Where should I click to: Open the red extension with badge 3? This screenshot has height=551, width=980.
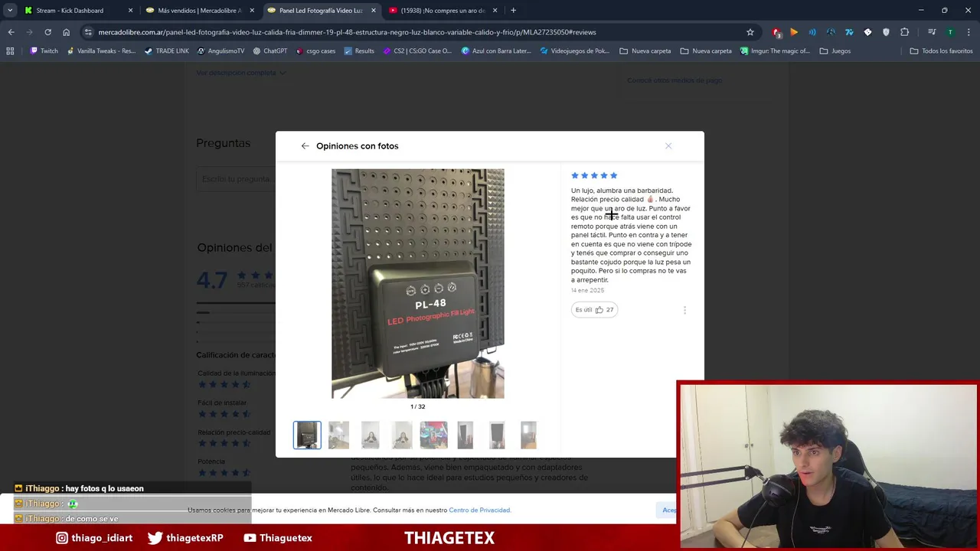coord(776,32)
